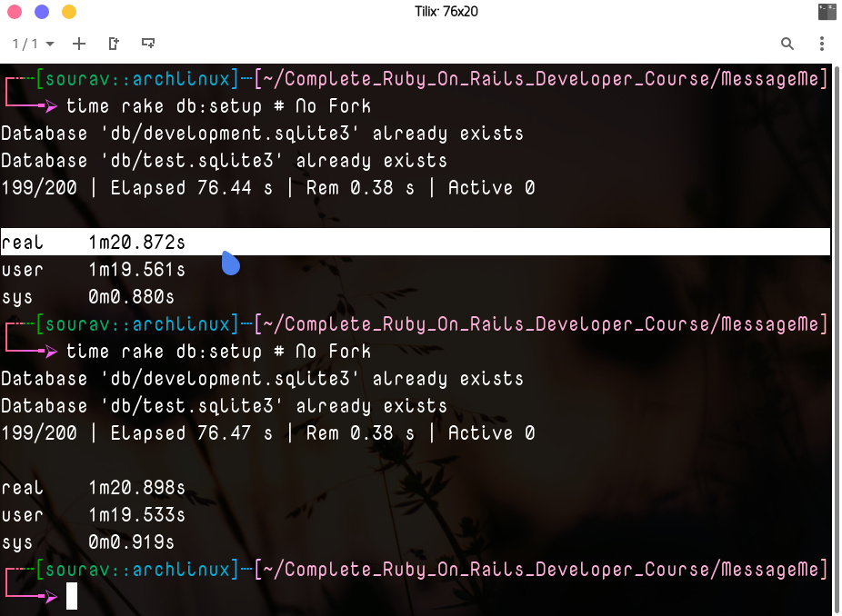Click the highlighted 'real 1m20.872s' line

(x=94, y=243)
